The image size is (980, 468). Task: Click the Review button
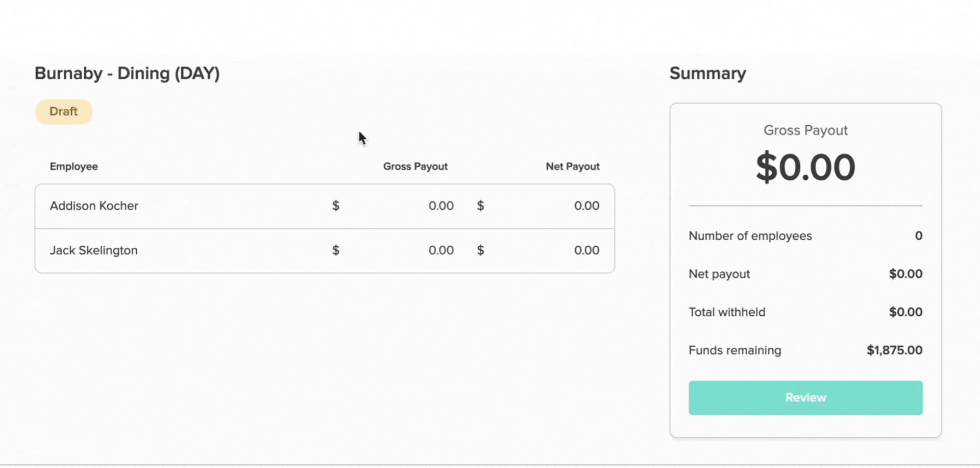[x=805, y=397]
